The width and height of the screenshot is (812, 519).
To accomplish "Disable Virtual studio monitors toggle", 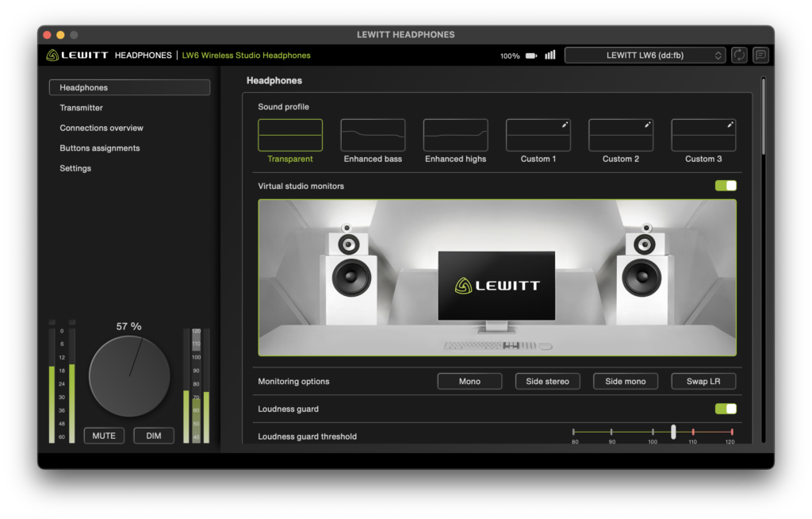I will click(x=726, y=186).
